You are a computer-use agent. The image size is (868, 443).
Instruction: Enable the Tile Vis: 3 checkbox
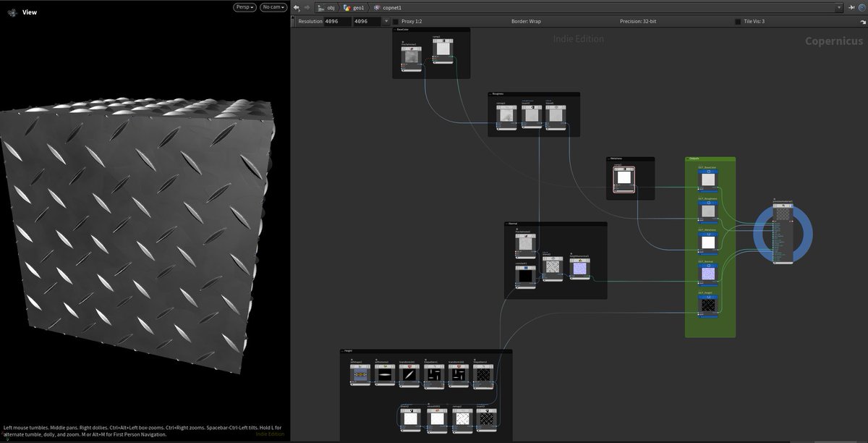[738, 22]
